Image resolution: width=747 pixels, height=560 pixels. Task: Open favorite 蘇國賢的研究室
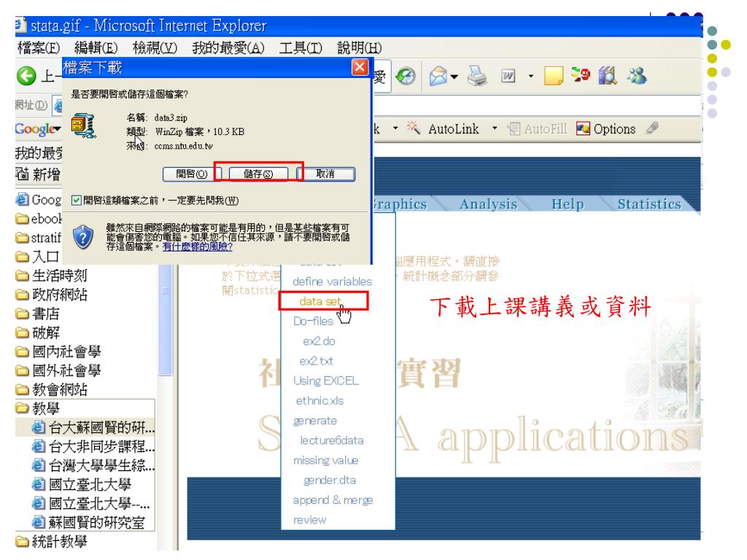click(88, 522)
